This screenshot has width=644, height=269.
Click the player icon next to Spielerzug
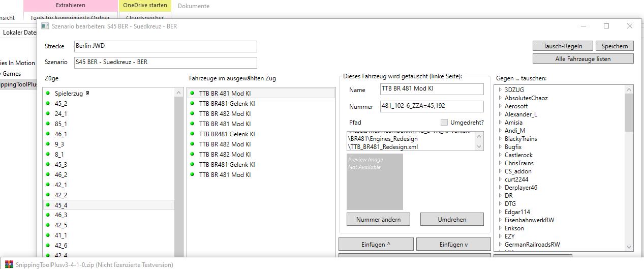(87, 93)
